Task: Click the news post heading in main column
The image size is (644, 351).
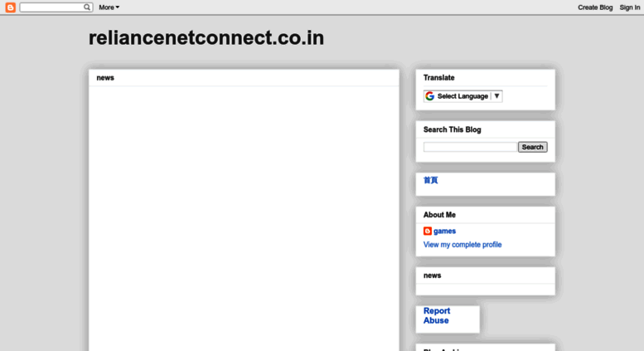Action: (105, 78)
